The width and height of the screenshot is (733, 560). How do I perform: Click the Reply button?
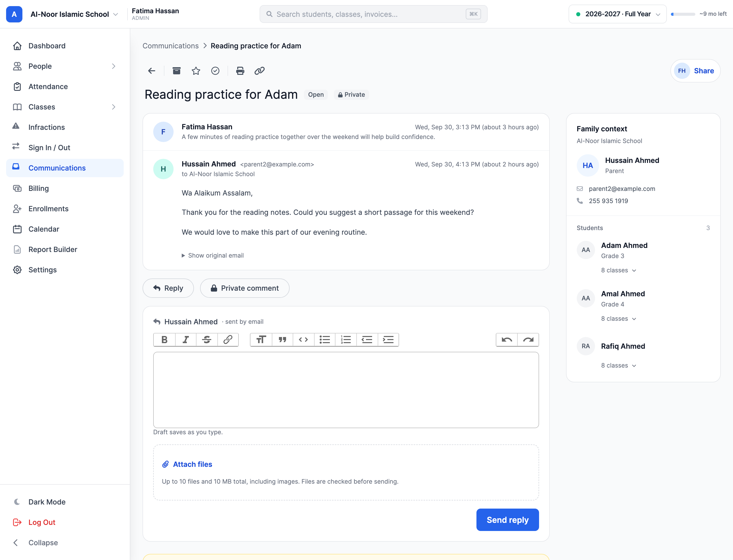coord(168,288)
